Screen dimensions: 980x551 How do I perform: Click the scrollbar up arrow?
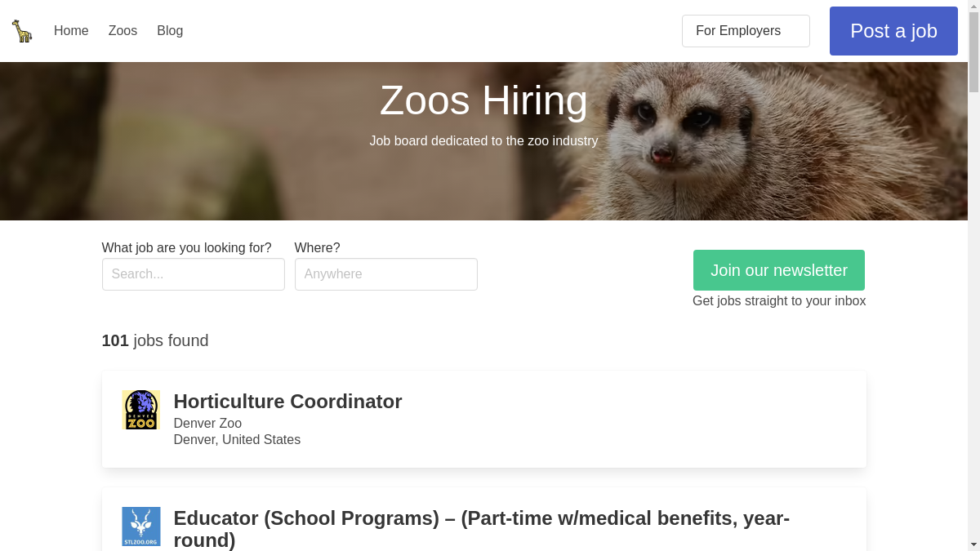point(973,6)
